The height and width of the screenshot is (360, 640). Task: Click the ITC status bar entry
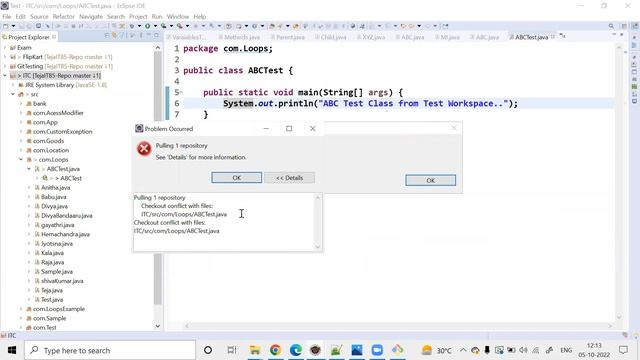(9, 336)
